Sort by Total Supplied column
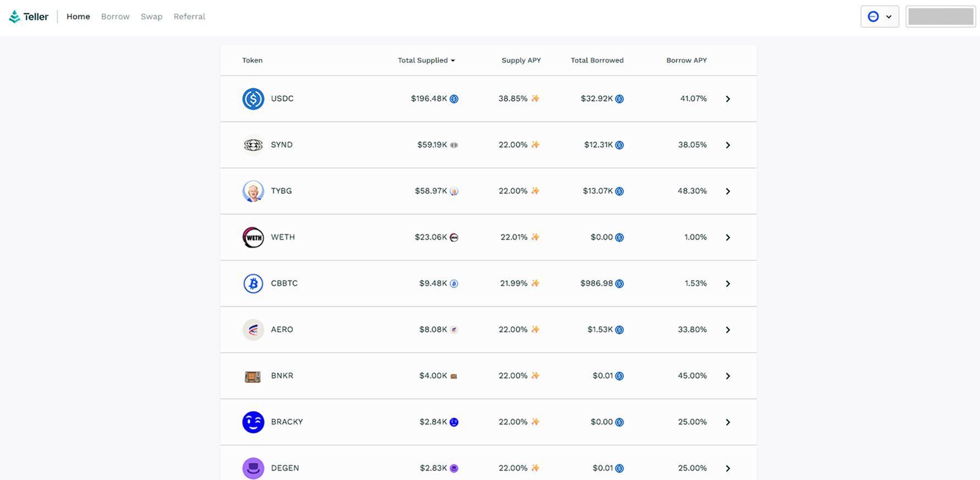 pyautogui.click(x=426, y=60)
